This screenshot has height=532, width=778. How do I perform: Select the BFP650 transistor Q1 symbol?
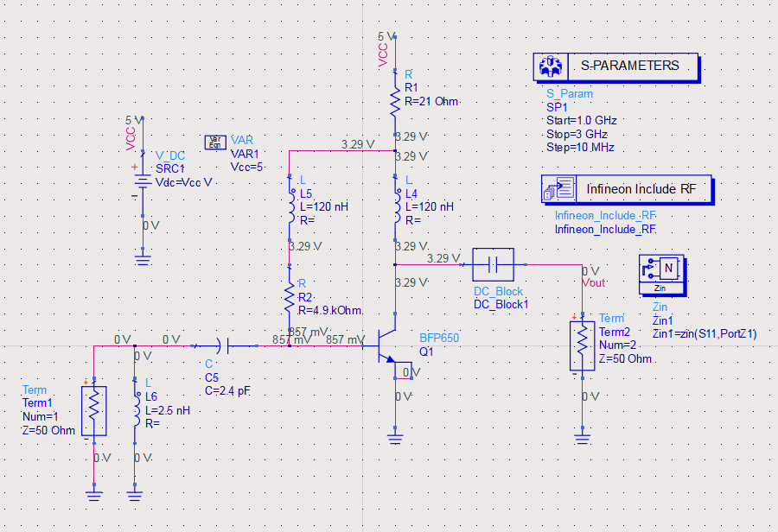389,345
